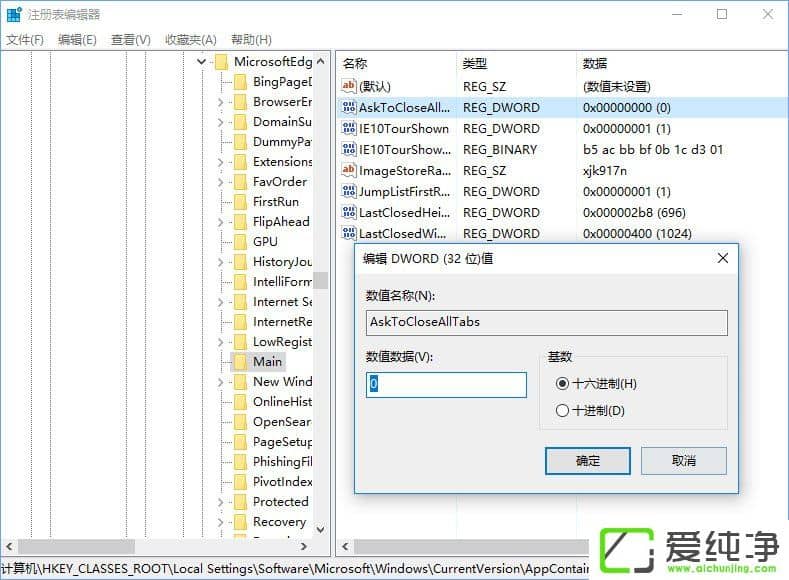Expand the HistoryJou tree node
The image size is (789, 580).
click(220, 262)
